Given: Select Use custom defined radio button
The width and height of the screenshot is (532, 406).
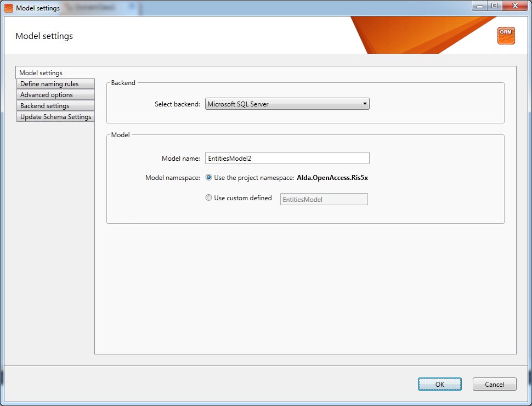Looking at the screenshot, I should pyautogui.click(x=208, y=198).
